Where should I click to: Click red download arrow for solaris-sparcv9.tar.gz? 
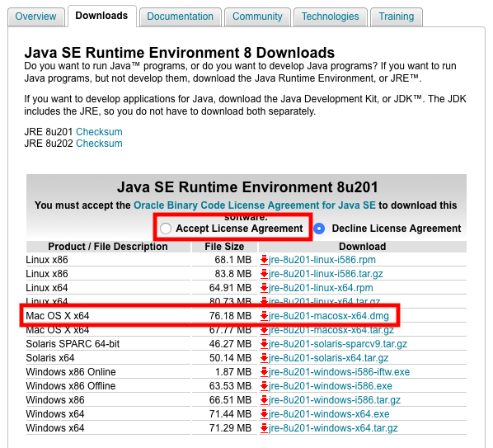[264, 344]
